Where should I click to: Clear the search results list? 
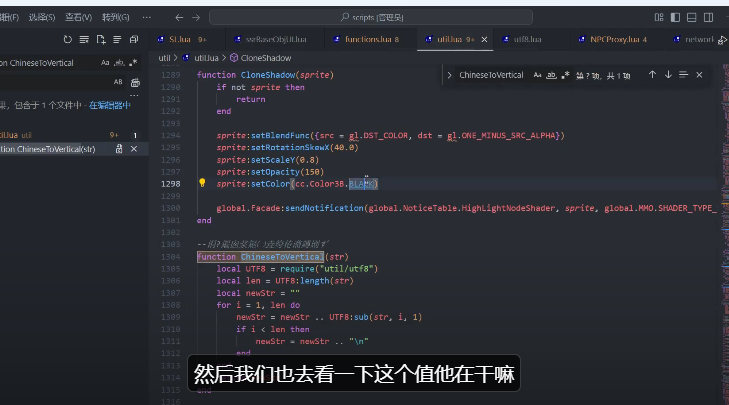tap(84, 39)
